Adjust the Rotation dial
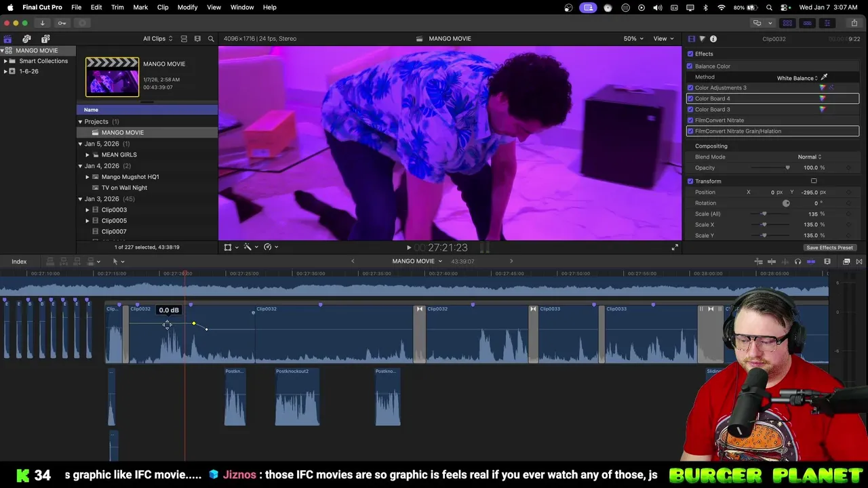 pyautogui.click(x=786, y=203)
